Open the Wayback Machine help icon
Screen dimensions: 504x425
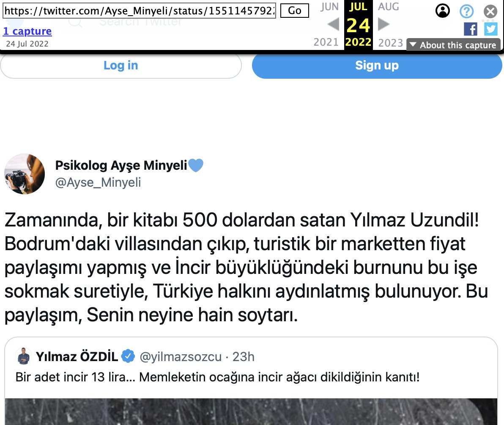tap(466, 11)
